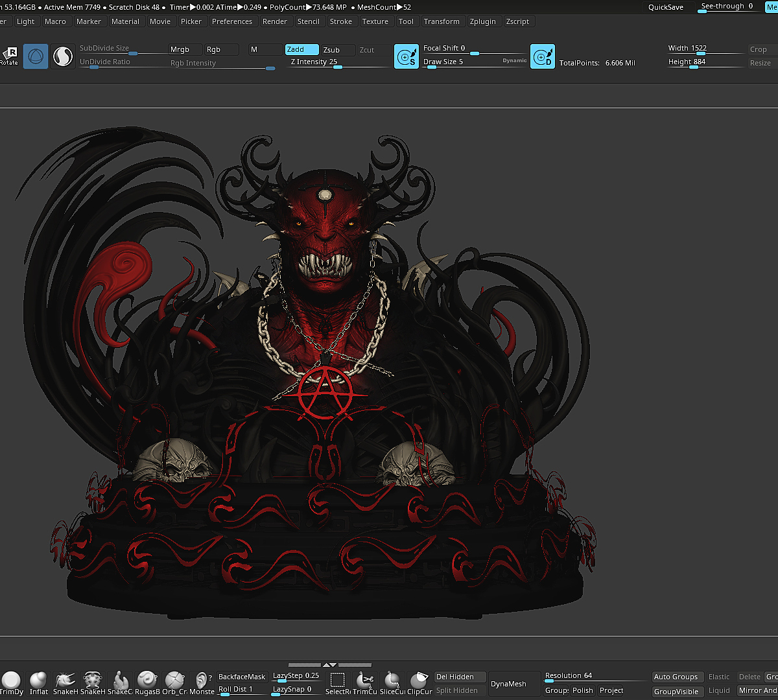Toggle Zadd mode

[x=302, y=49]
